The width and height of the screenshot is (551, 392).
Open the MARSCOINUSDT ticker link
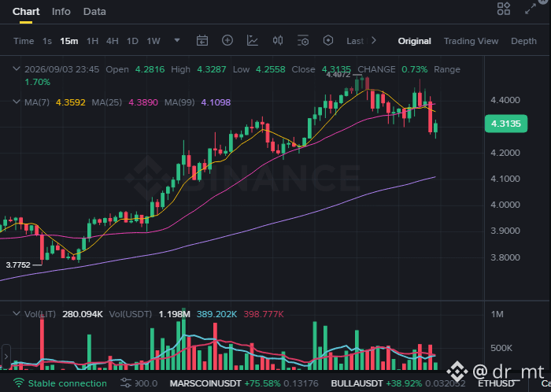coord(205,383)
